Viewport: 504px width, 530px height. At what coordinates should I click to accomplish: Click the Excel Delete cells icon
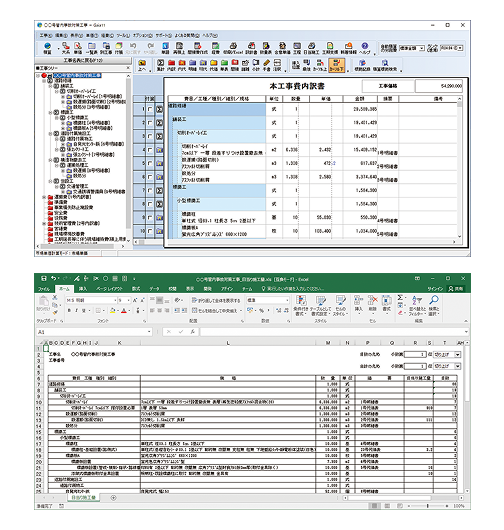tap(373, 300)
